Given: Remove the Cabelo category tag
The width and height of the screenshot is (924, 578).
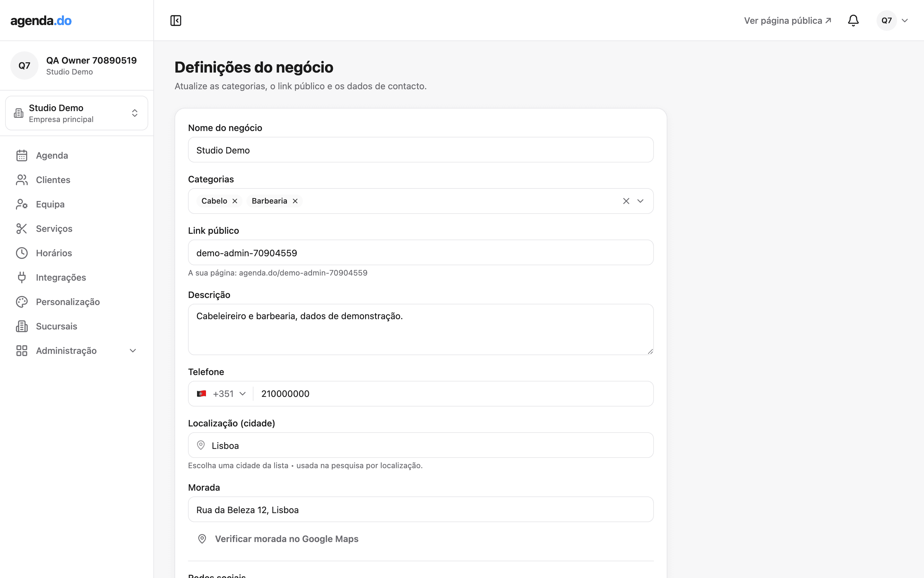Looking at the screenshot, I should pyautogui.click(x=235, y=201).
